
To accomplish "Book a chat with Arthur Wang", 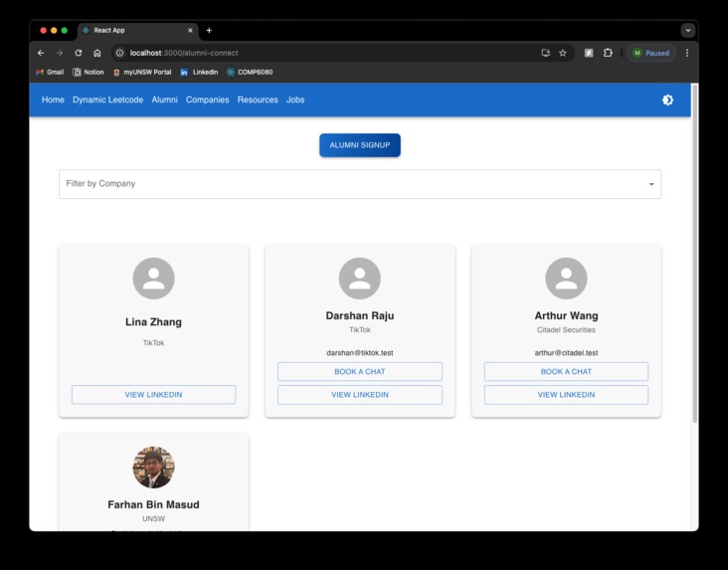I will coord(566,372).
